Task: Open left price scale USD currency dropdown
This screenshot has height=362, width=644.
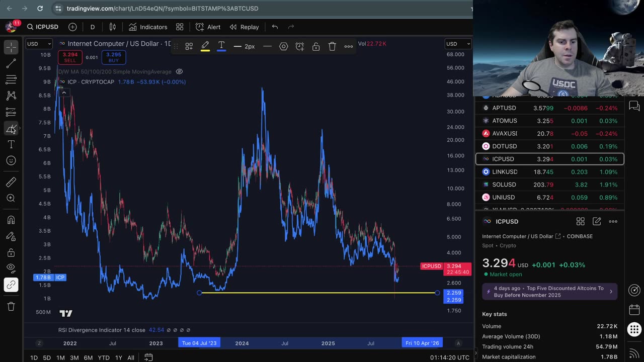Action: click(x=39, y=44)
